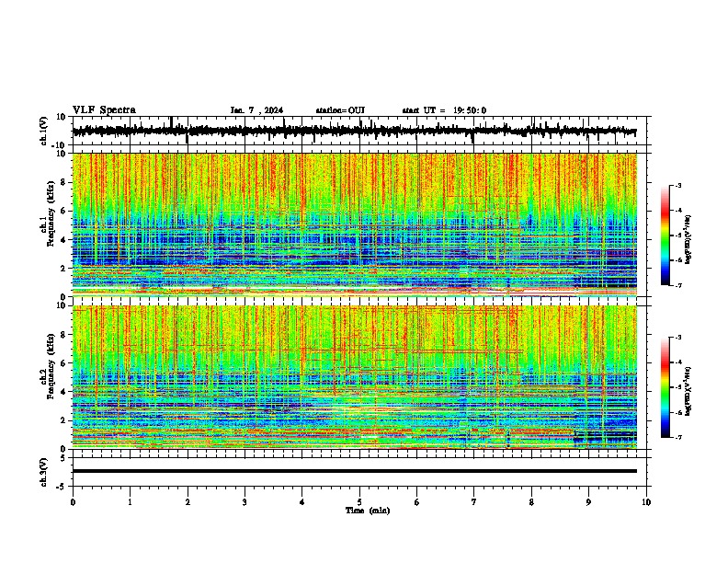Image resolution: width=728 pixels, height=563 pixels.
Task: Click the "4" tick on the Time axis
Action: coord(302,502)
